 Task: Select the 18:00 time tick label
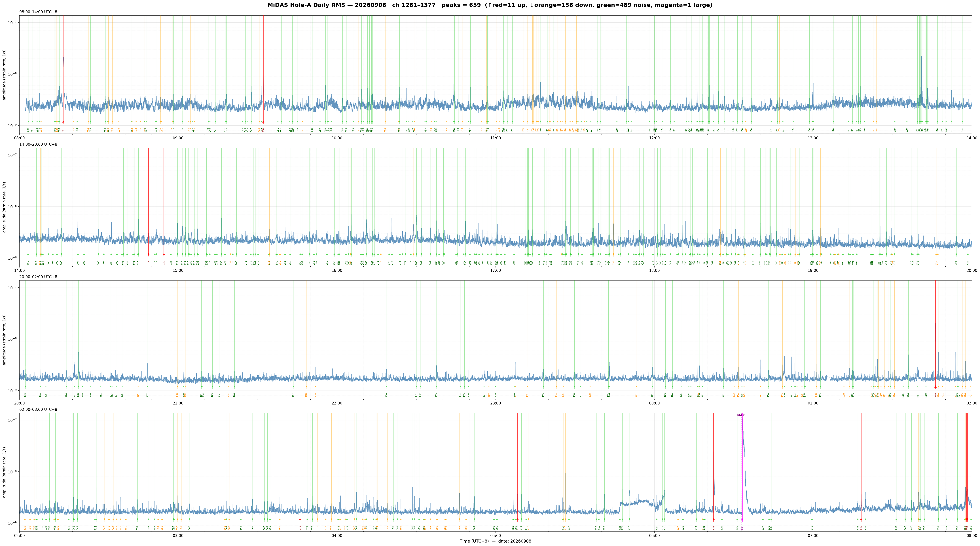click(654, 271)
